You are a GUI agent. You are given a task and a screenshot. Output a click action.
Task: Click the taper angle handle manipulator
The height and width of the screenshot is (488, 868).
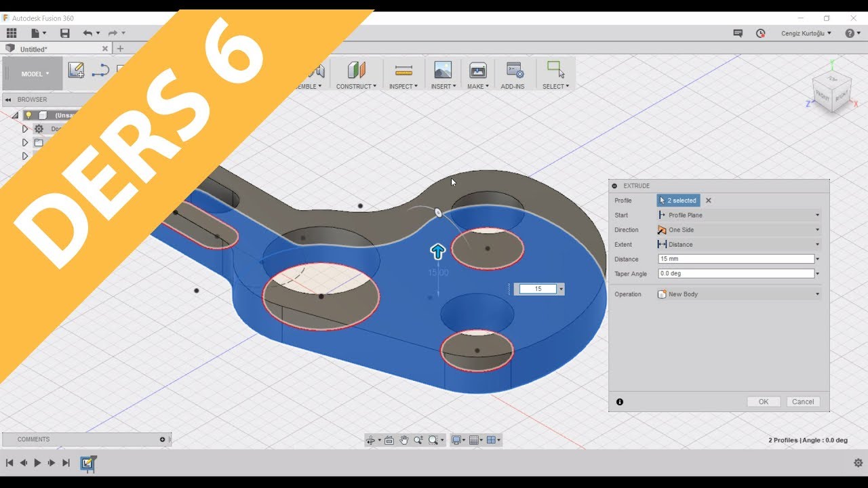click(x=438, y=213)
